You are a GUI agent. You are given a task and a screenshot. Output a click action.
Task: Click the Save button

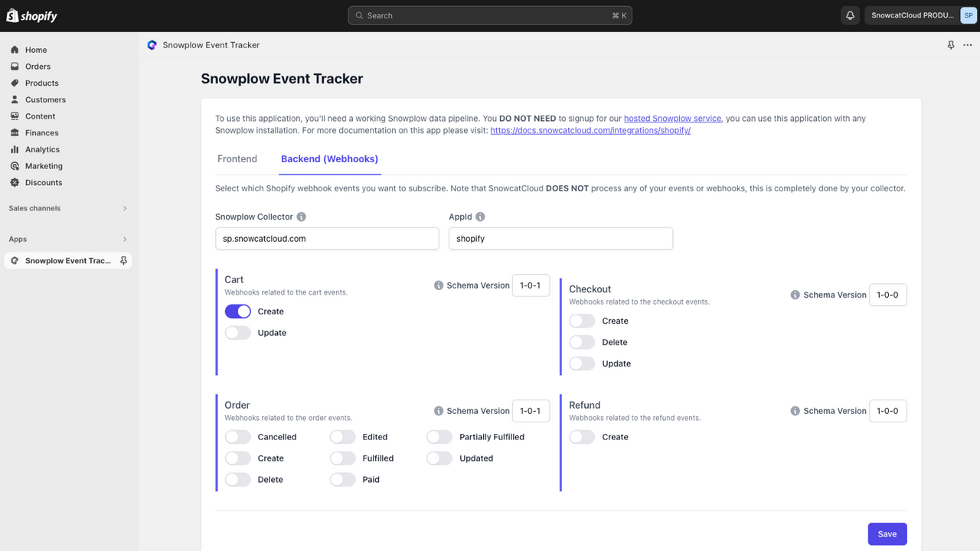(x=887, y=533)
